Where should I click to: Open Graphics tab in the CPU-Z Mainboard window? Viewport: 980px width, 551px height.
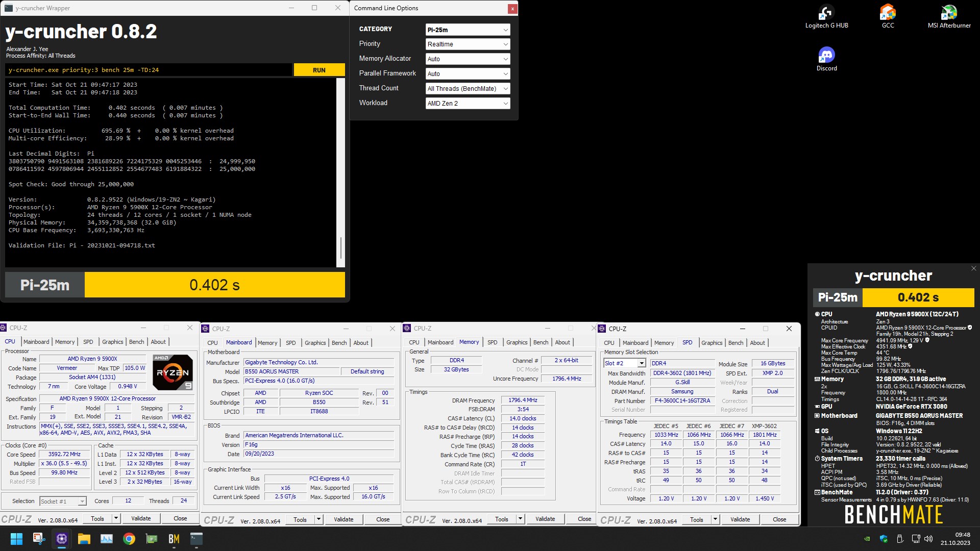(315, 343)
